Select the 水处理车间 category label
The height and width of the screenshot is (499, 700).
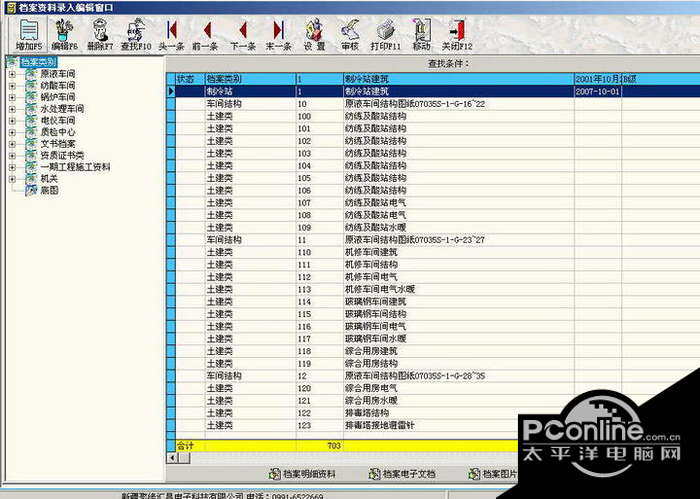62,108
